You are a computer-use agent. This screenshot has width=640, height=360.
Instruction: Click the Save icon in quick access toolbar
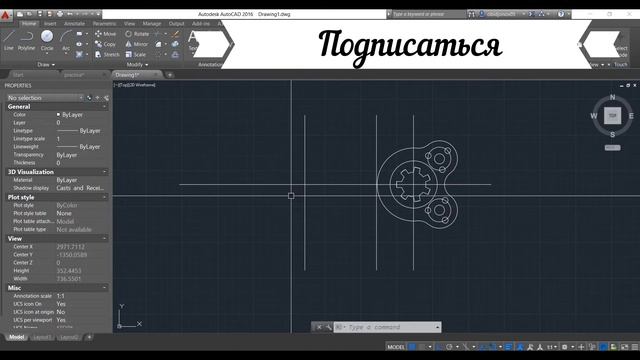(x=40, y=14)
